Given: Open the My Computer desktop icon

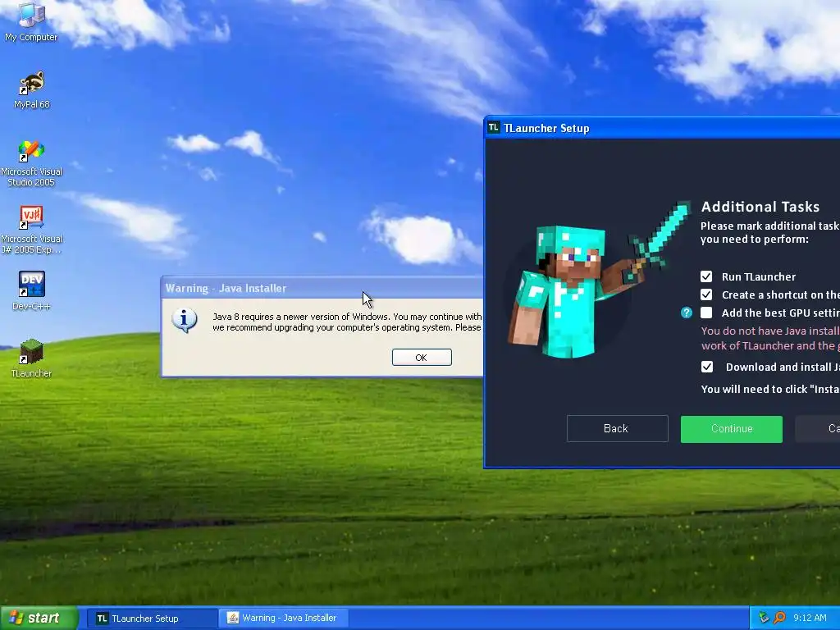Looking at the screenshot, I should (31, 21).
